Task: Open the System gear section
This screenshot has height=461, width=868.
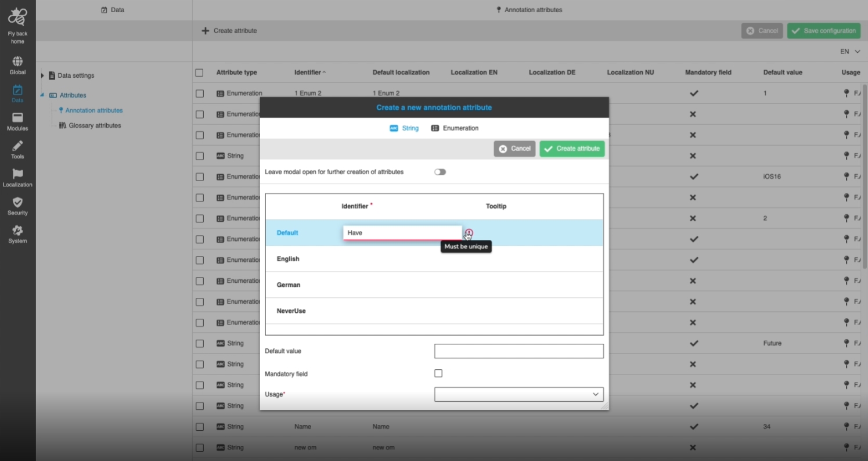Action: tap(17, 235)
